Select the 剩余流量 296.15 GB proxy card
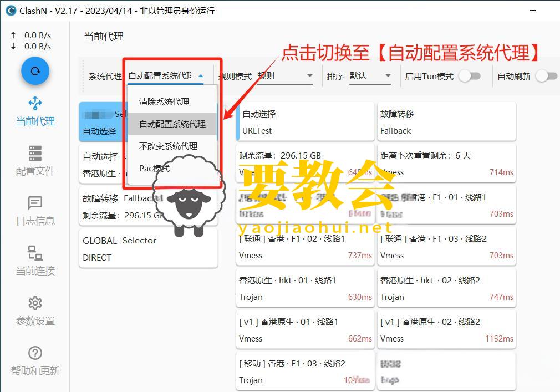The height and width of the screenshot is (392, 560). [x=305, y=164]
